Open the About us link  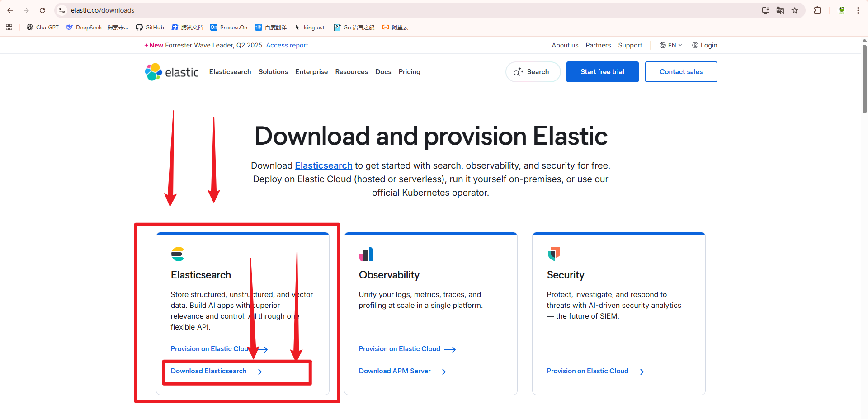click(x=565, y=45)
